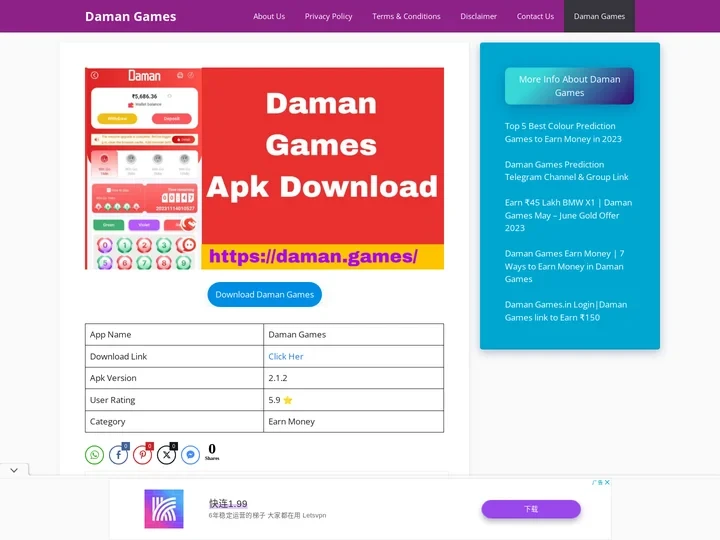
Task: Open Daman Games Prediction Telegram Channel link
Action: 566,170
